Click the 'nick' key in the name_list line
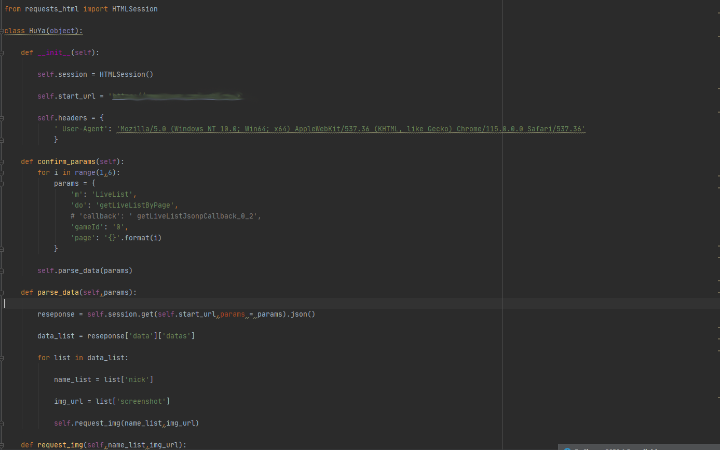720x450 pixels. click(x=136, y=380)
